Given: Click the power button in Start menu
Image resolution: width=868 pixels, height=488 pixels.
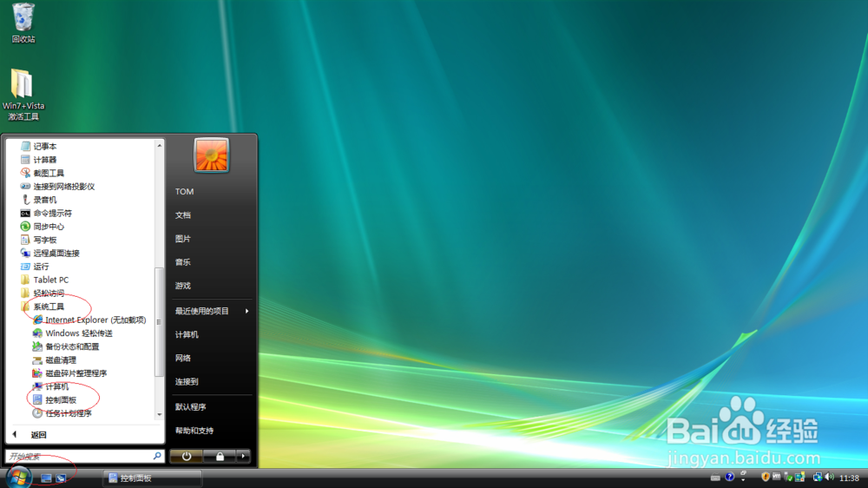Looking at the screenshot, I should pos(187,457).
